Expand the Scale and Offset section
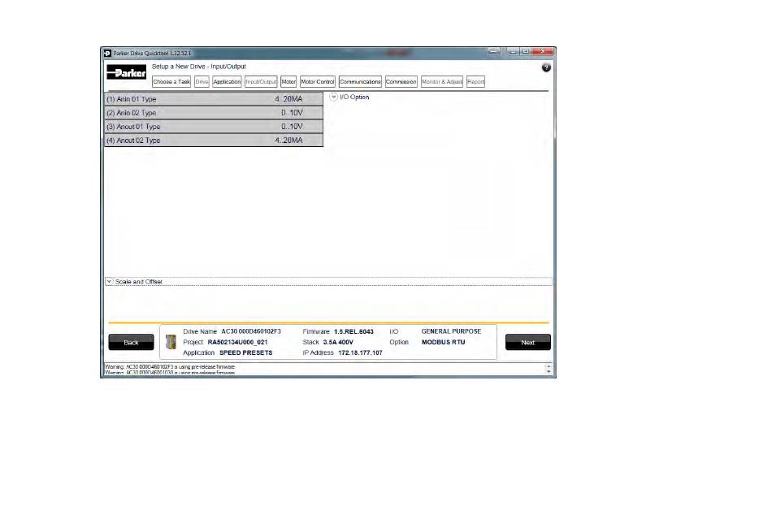 (x=110, y=282)
